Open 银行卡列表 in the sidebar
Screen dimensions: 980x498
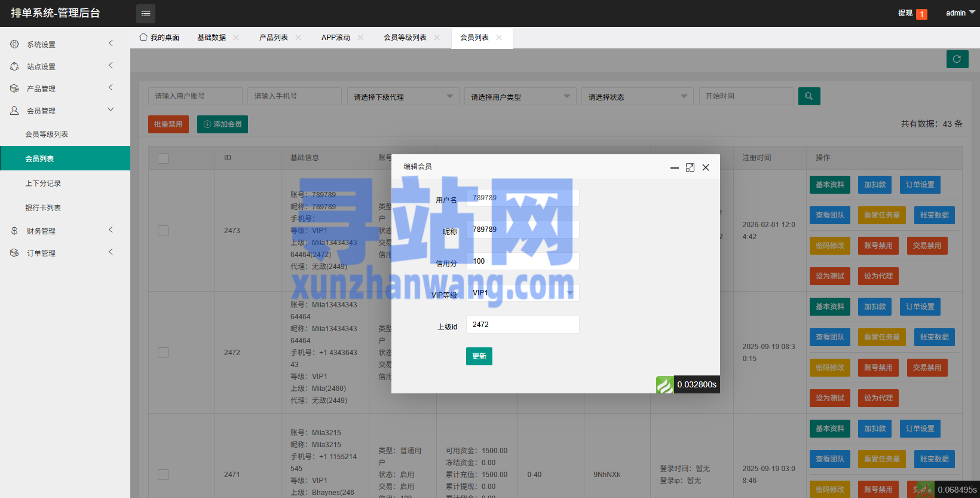point(43,208)
